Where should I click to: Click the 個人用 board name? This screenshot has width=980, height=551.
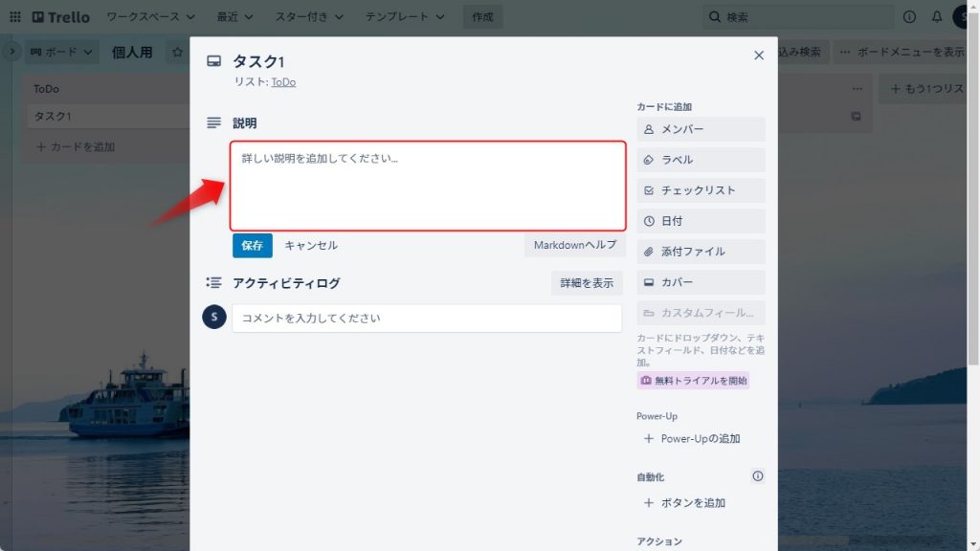point(132,52)
